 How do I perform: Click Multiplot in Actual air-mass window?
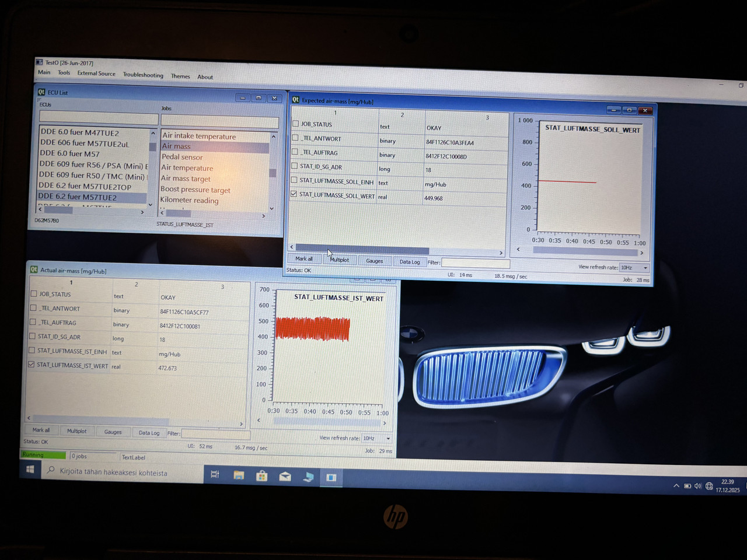pos(76,431)
